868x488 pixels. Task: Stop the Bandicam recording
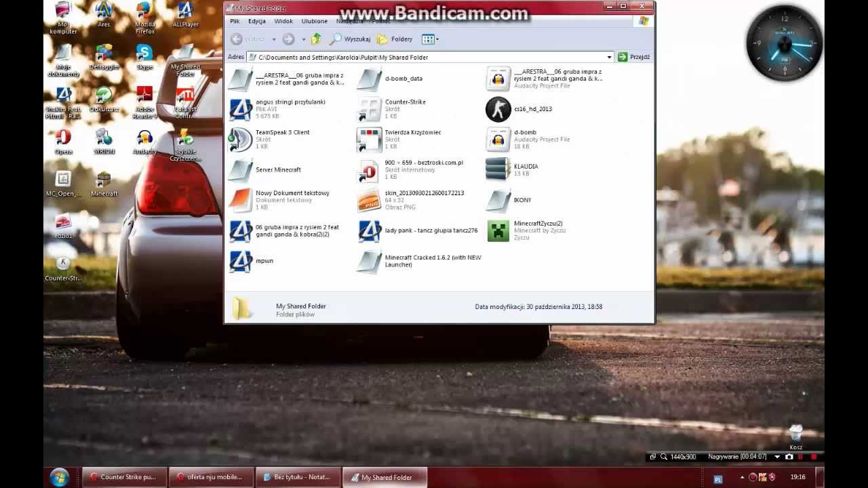coord(814,457)
